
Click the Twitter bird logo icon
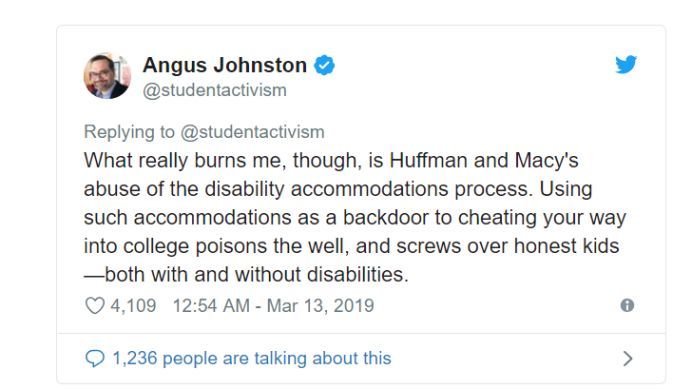tap(626, 64)
